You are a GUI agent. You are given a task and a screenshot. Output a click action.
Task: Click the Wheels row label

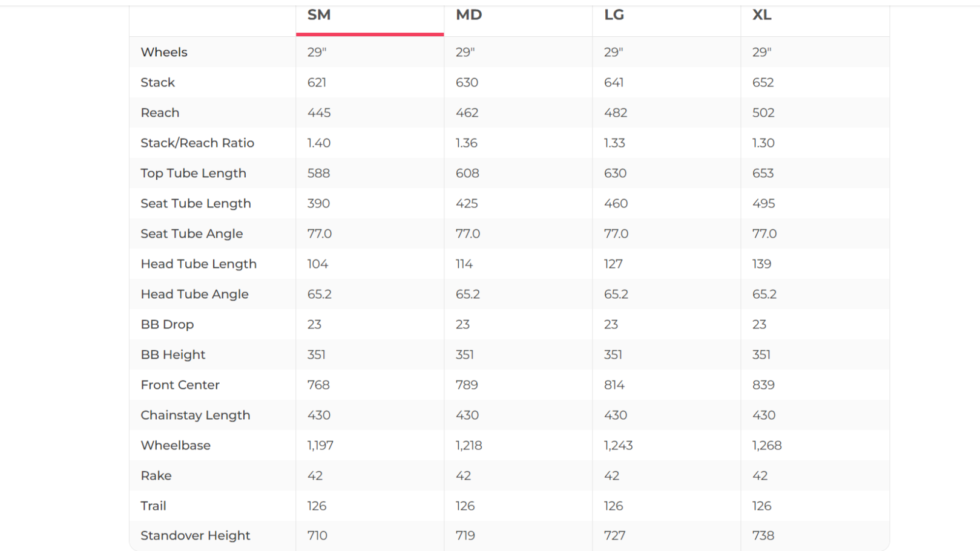(164, 52)
